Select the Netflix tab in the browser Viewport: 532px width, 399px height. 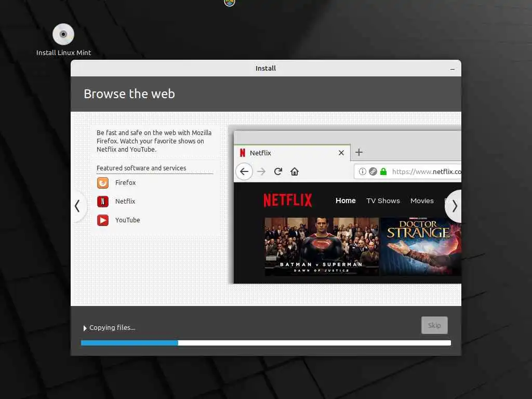292,153
